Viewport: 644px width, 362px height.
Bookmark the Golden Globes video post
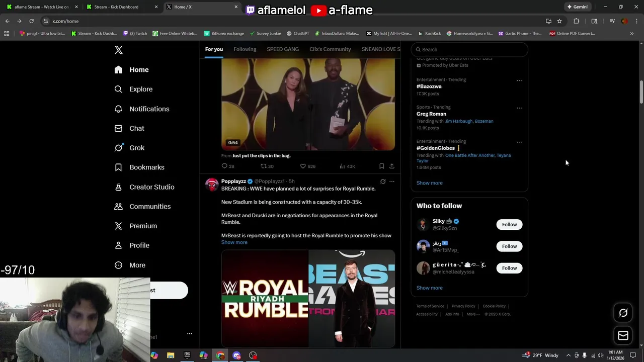(x=381, y=166)
